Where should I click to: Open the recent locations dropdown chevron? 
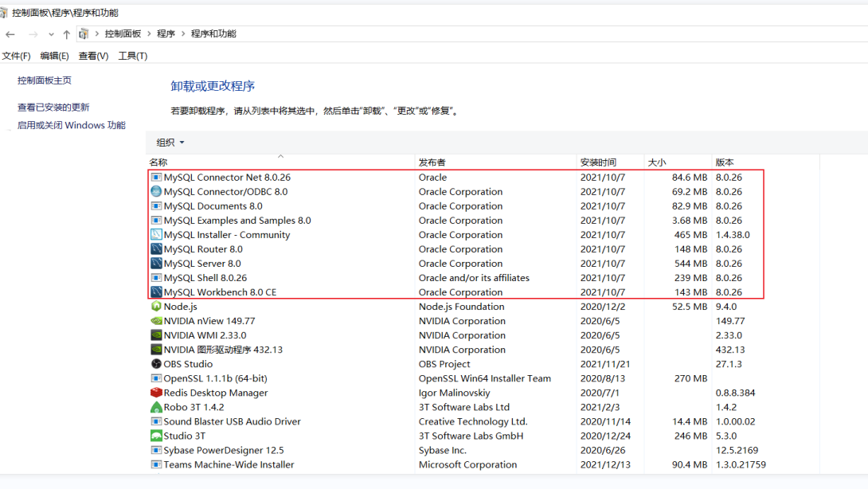(51, 33)
